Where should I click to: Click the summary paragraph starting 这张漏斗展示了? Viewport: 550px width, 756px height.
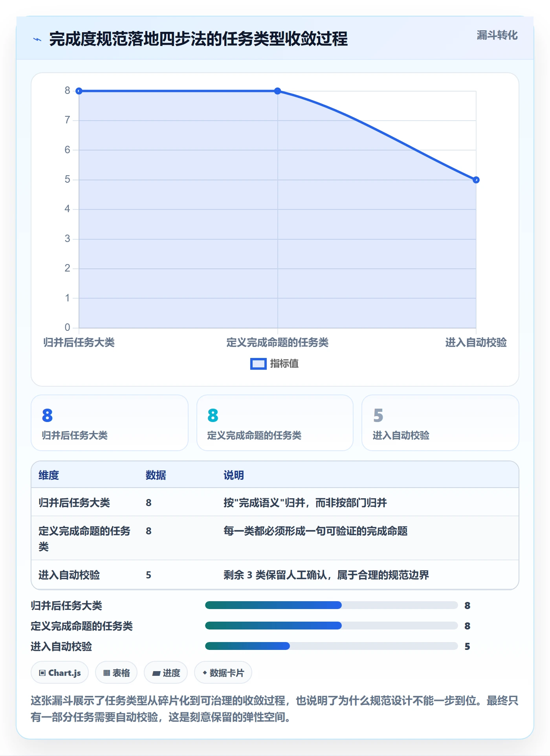coord(275,709)
